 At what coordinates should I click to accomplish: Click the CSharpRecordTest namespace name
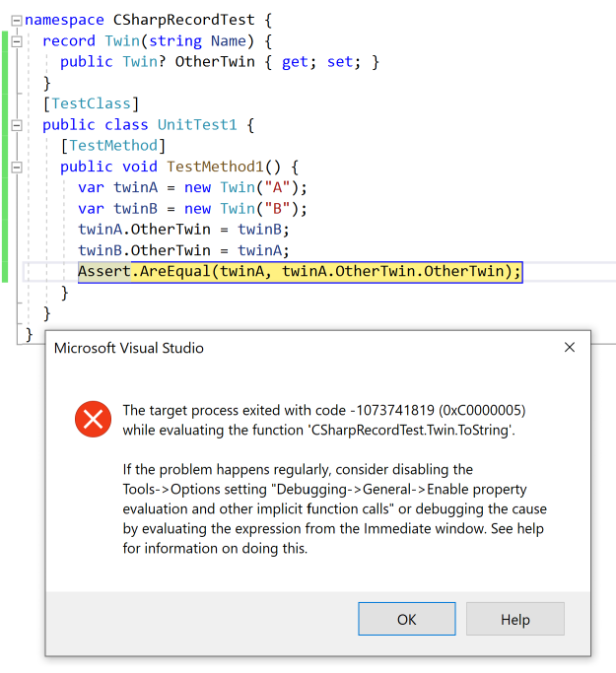[183, 20]
